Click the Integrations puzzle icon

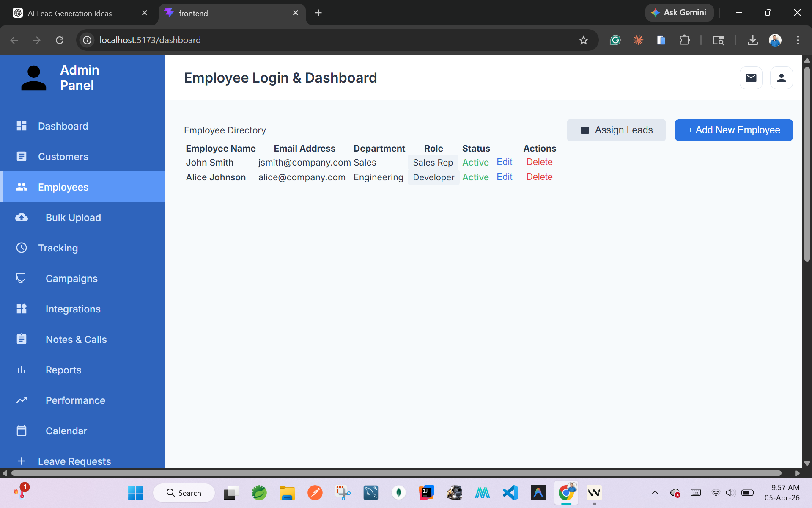click(x=22, y=309)
